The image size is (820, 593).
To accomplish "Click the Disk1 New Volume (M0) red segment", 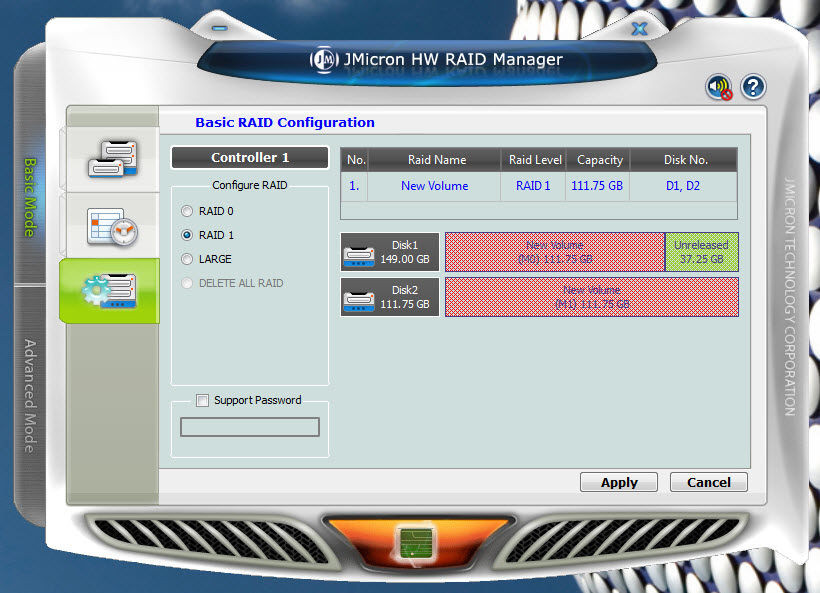I will pyautogui.click(x=555, y=252).
